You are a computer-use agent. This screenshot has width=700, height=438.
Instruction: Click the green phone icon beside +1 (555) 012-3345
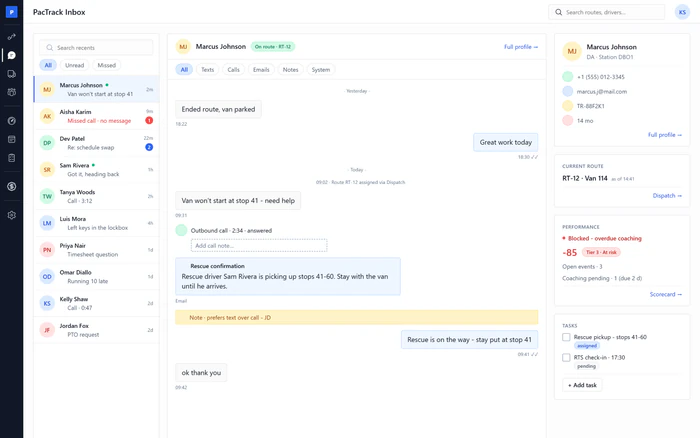[567, 77]
